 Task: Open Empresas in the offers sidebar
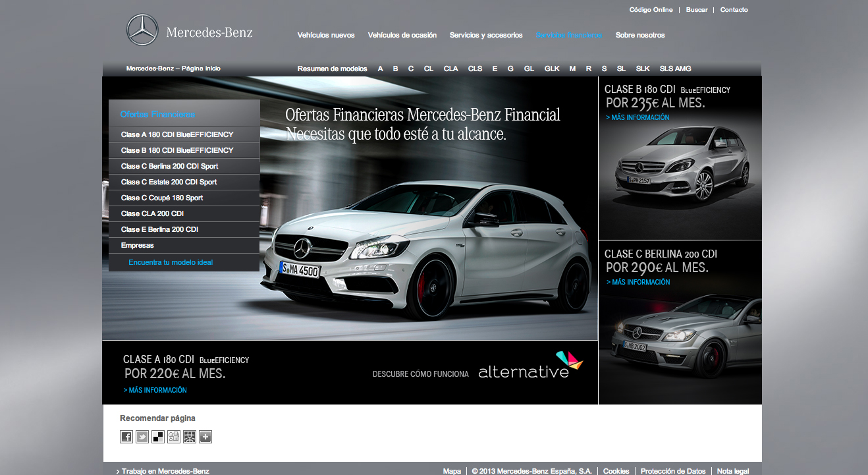(x=138, y=245)
